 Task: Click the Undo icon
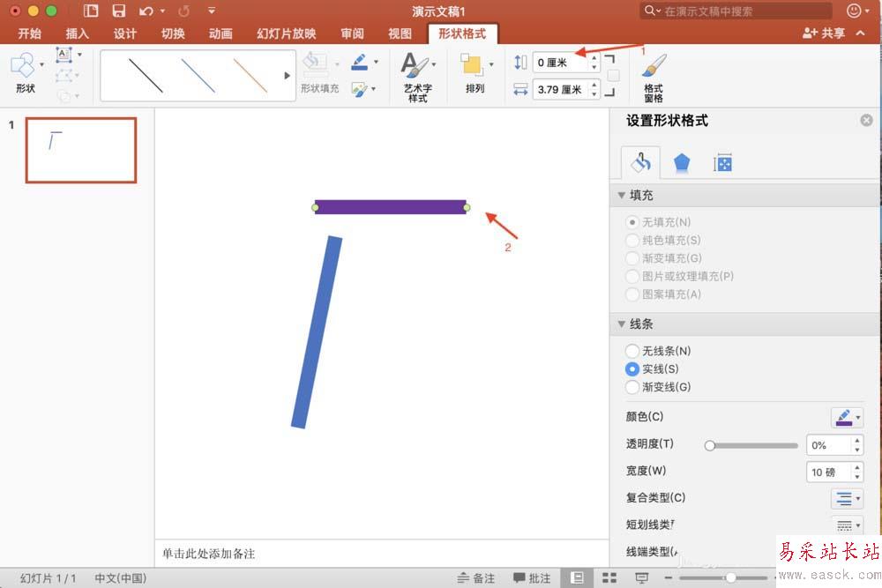(146, 11)
